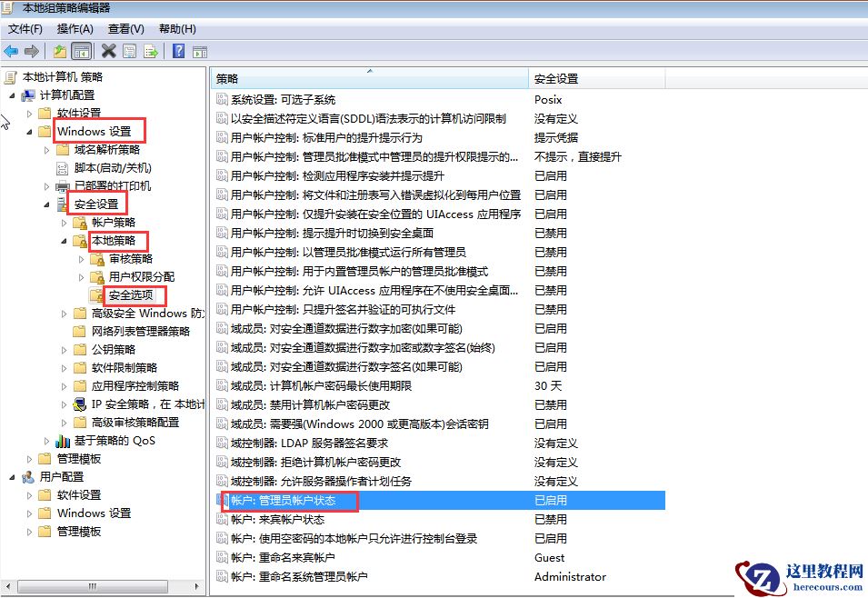Click the Forward navigation arrow
The width and height of the screenshot is (868, 598).
(x=30, y=51)
